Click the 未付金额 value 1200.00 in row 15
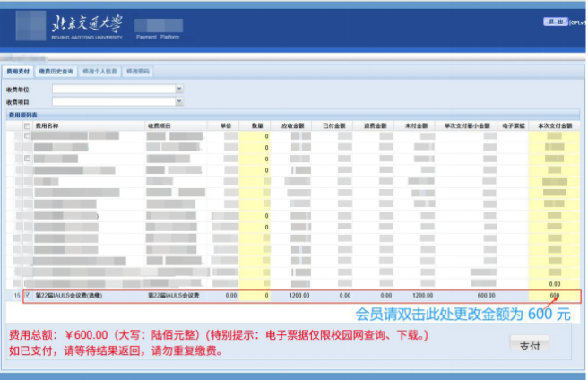The width and height of the screenshot is (588, 380). 423,296
